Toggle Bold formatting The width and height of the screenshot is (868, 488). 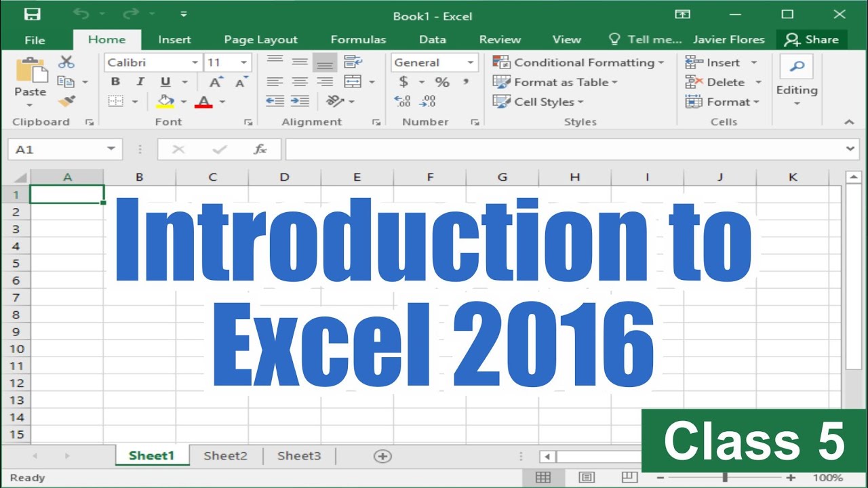(115, 82)
